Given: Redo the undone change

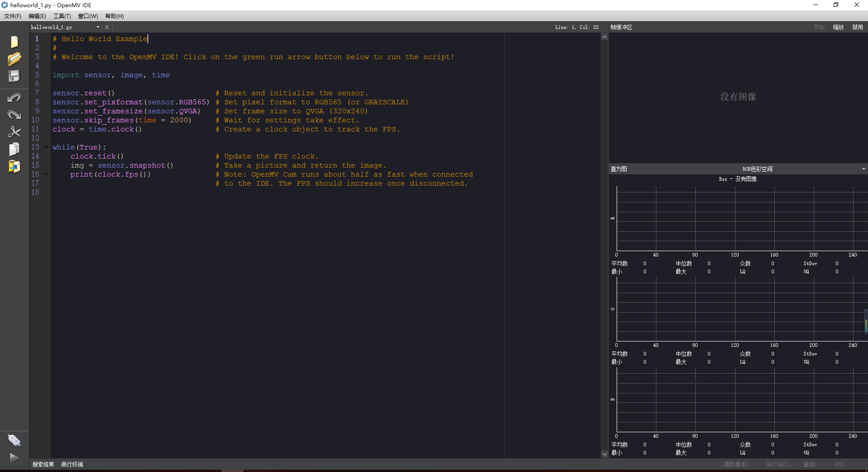Looking at the screenshot, I should (x=14, y=115).
